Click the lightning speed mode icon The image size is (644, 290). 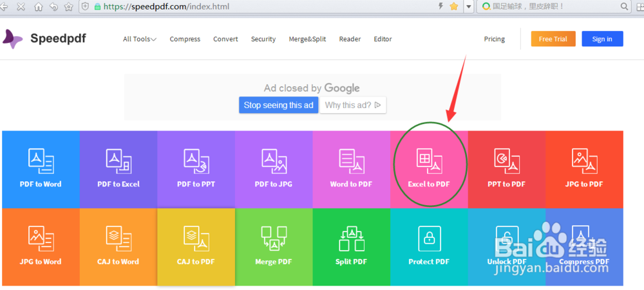click(x=442, y=6)
